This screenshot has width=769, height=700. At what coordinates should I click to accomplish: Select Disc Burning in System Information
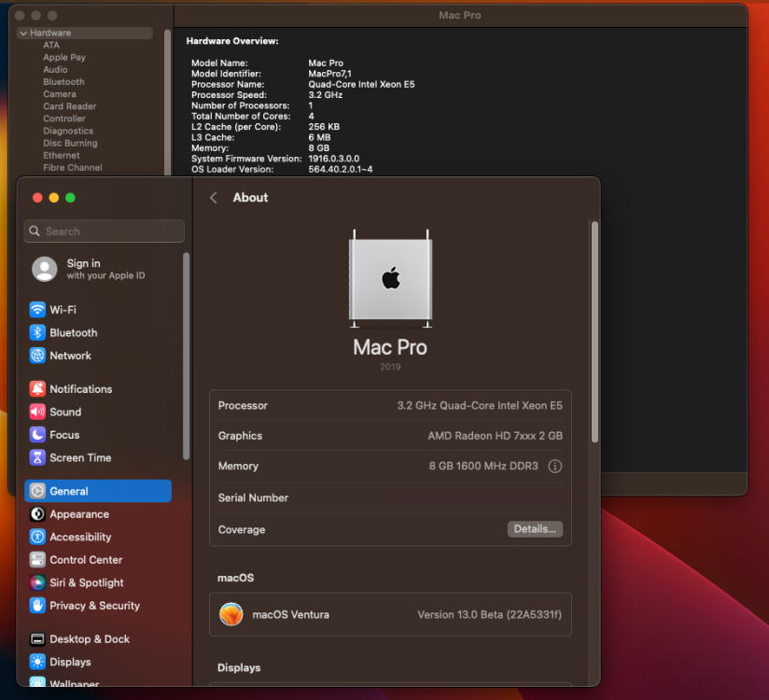70,143
